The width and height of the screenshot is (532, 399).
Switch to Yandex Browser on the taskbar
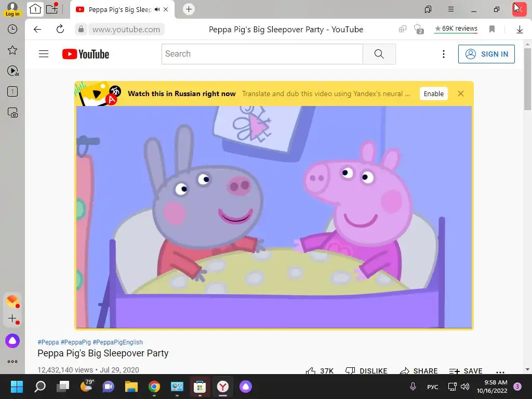[222, 387]
